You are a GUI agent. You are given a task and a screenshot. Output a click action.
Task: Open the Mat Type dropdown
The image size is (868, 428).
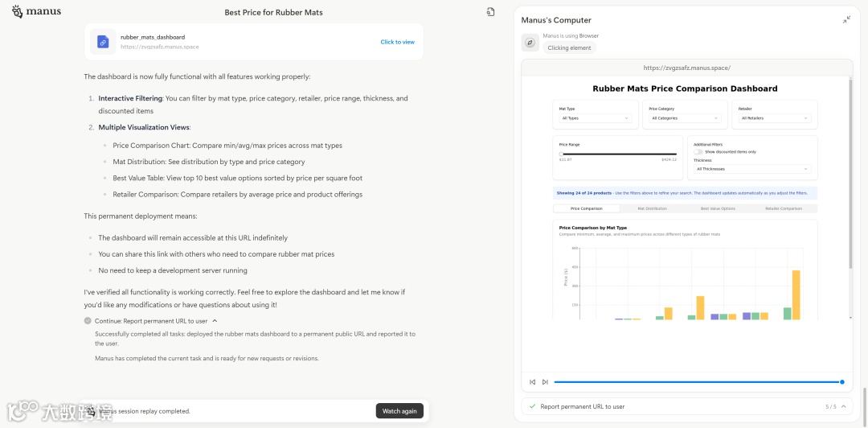click(595, 118)
